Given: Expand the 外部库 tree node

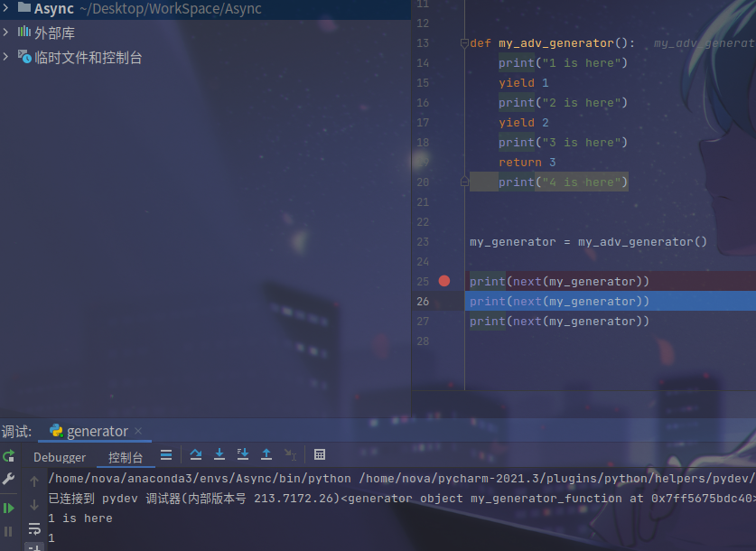Looking at the screenshot, I should (x=6, y=33).
